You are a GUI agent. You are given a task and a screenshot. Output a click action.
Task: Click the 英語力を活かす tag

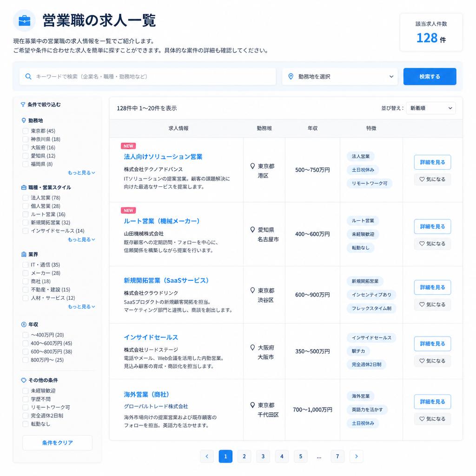[367, 410]
